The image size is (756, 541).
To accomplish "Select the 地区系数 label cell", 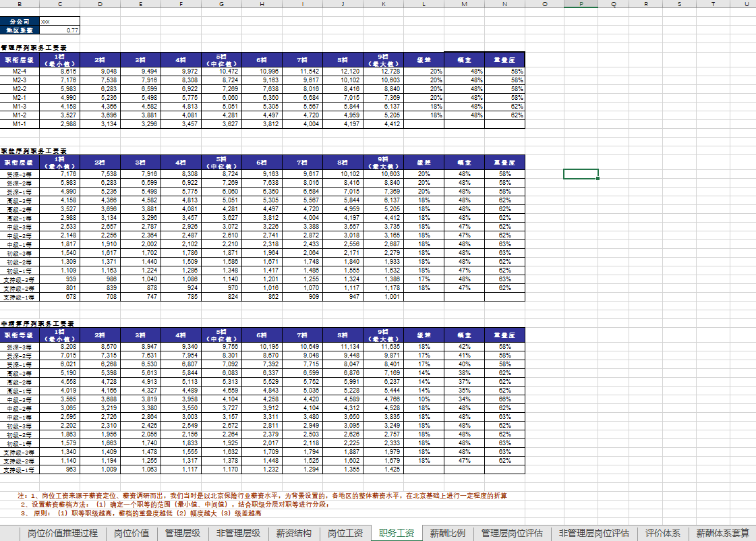I will (x=20, y=30).
